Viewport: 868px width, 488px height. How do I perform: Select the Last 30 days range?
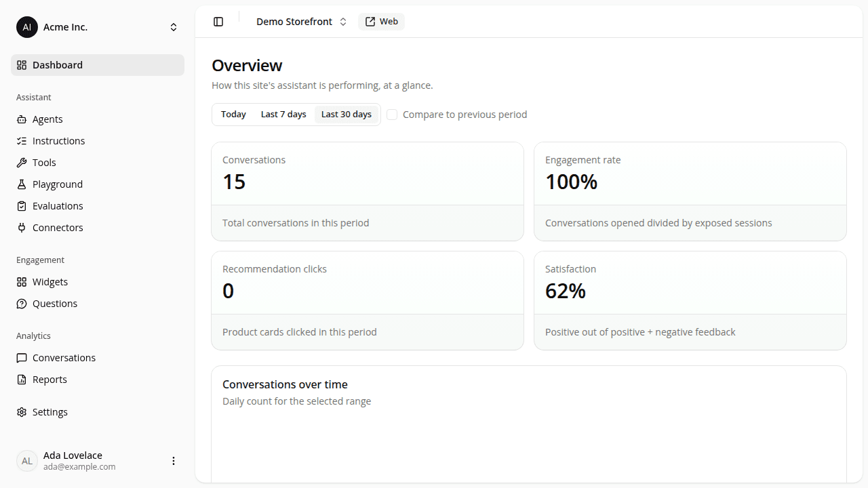347,115
